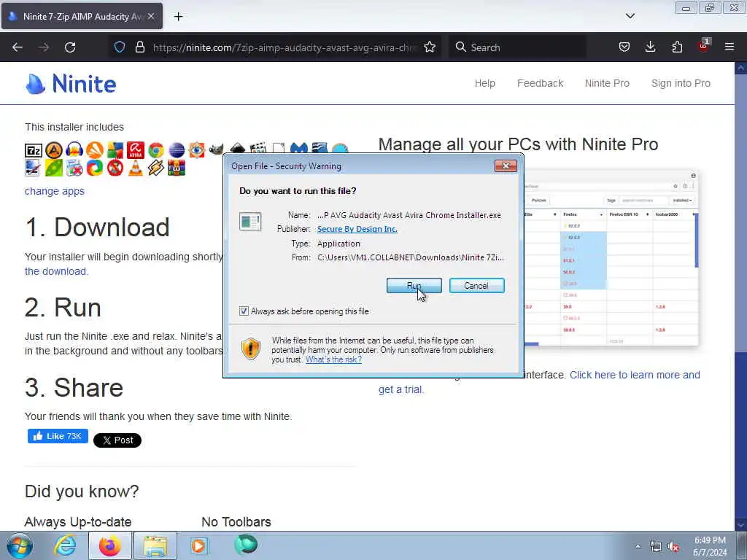Open the Feedback link
The height and width of the screenshot is (560, 747).
tap(541, 83)
